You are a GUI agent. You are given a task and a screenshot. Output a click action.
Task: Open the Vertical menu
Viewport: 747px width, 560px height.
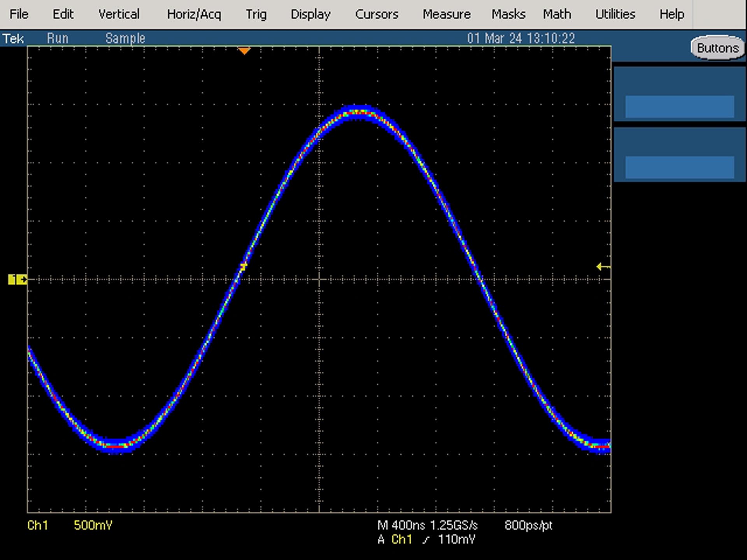tap(119, 14)
